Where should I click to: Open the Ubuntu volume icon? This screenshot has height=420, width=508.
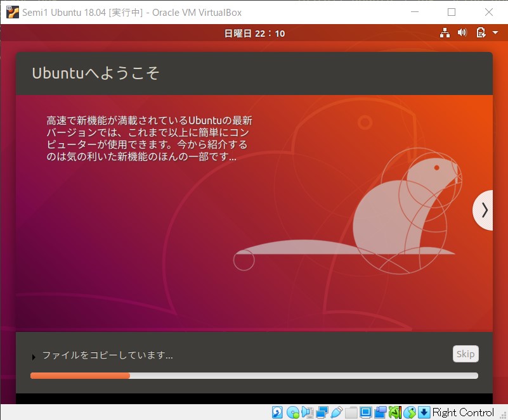462,32
